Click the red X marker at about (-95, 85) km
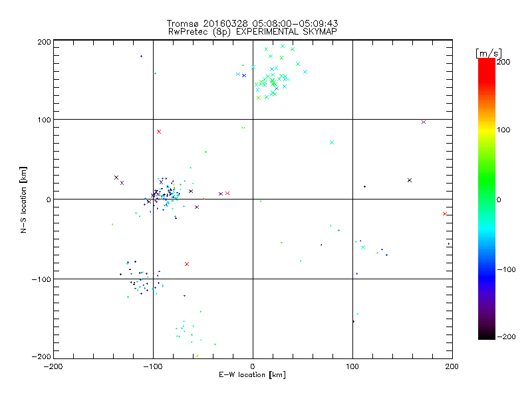Viewport: 532px width, 399px height. (159, 132)
